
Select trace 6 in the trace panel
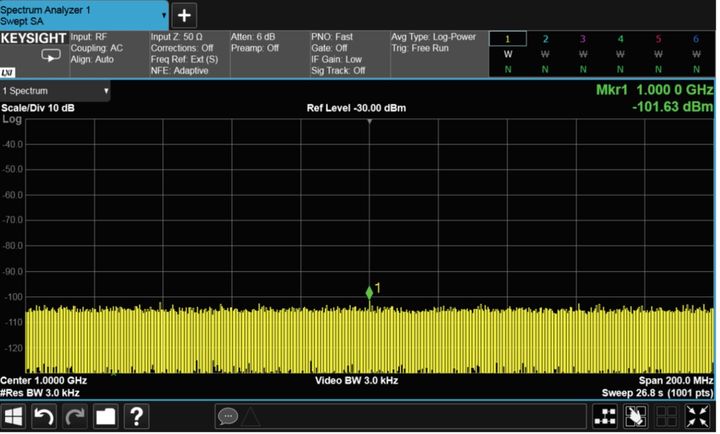pyautogui.click(x=696, y=54)
